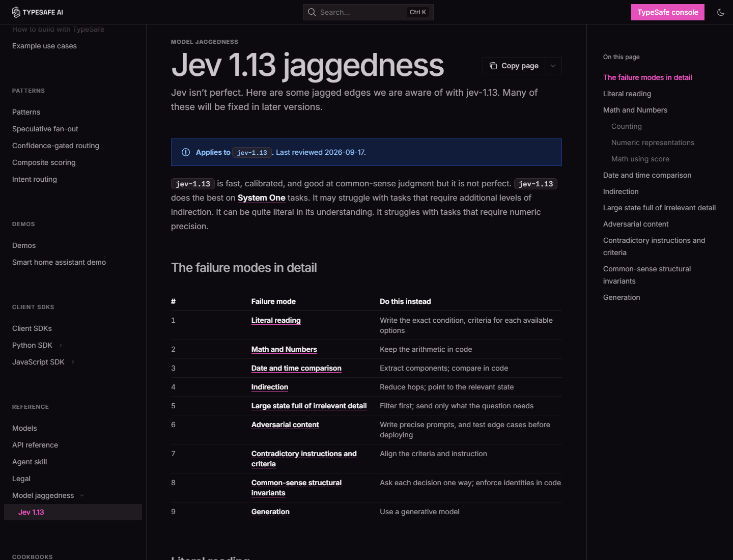Open Smart home assistant demo
Image resolution: width=733 pixels, height=560 pixels.
59,262
